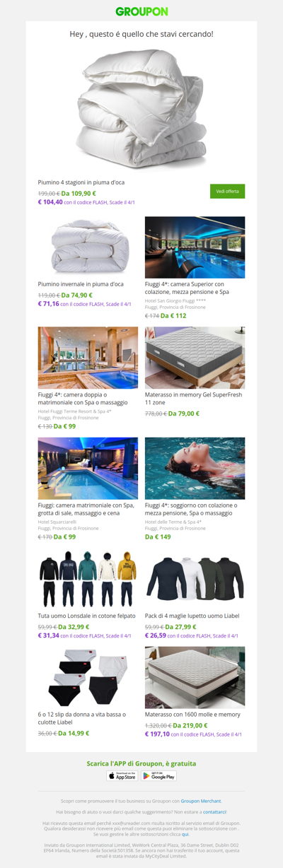283x868 pixels.
Task: Open the App Store download badge
Action: click(x=122, y=775)
